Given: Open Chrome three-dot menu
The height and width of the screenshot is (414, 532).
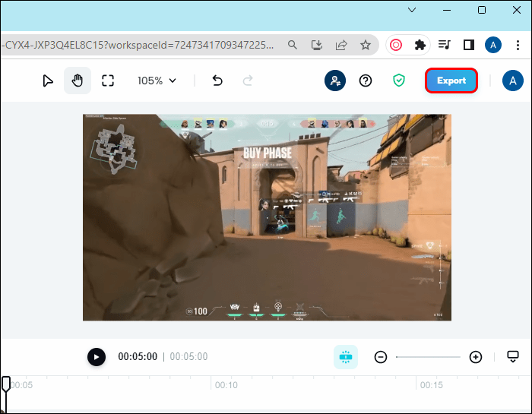Looking at the screenshot, I should (518, 45).
